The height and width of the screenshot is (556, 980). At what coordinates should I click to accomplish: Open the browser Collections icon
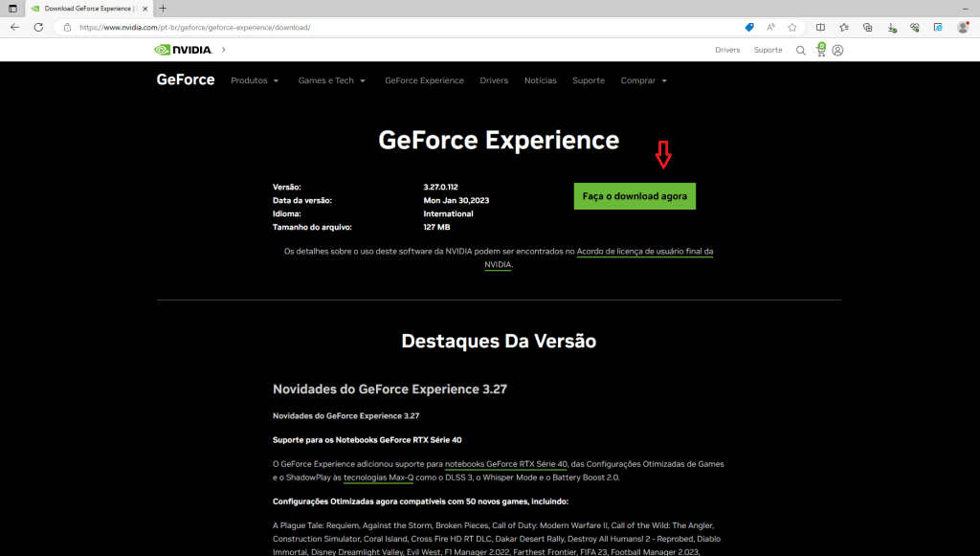pos(867,27)
